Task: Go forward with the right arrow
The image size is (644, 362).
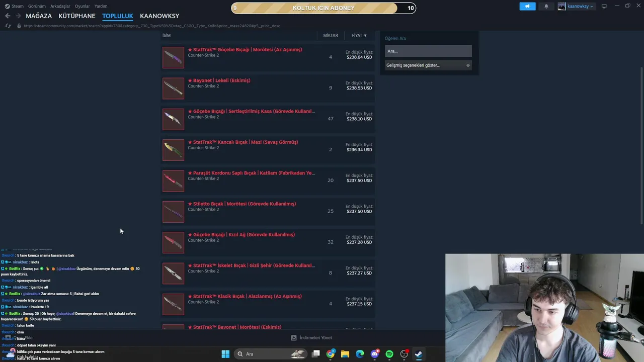Action: pos(19,16)
